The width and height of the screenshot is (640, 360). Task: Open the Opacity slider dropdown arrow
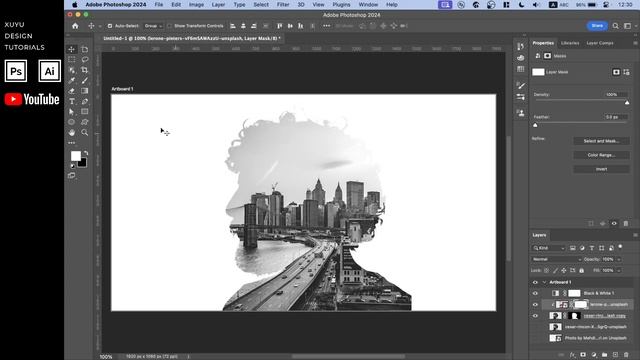[619, 259]
